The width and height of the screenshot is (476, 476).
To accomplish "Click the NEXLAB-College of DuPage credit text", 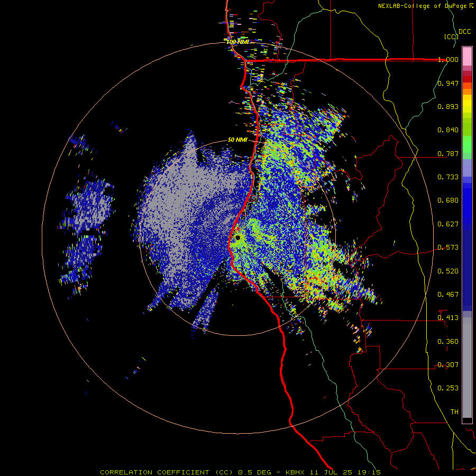I will click(x=423, y=6).
